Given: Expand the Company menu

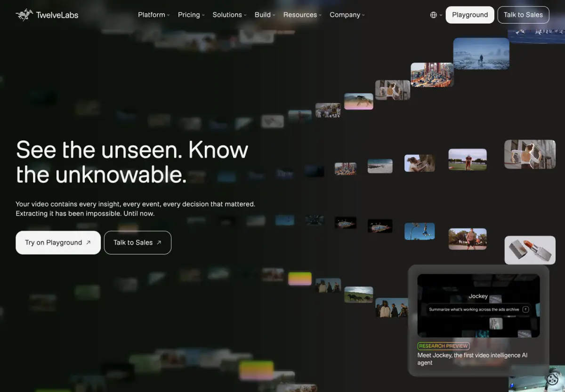Looking at the screenshot, I should 347,15.
